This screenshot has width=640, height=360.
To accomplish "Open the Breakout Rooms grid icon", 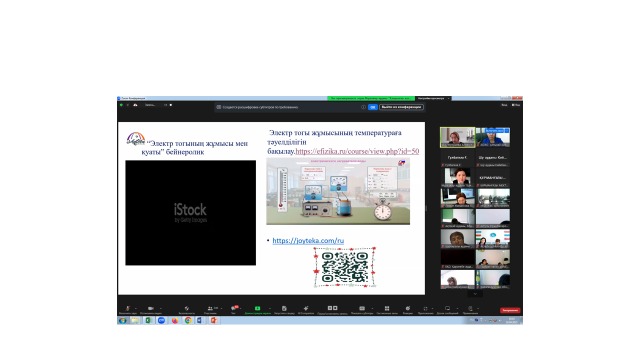I will 387,308.
